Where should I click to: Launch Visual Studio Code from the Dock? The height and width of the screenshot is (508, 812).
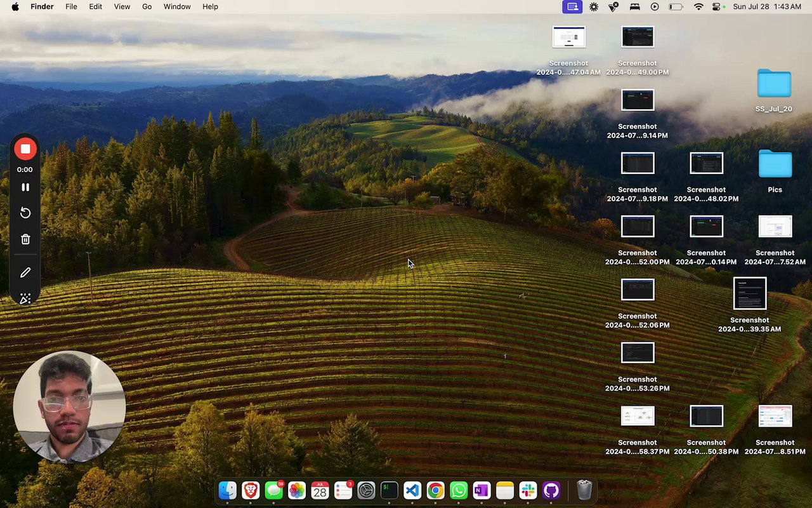[x=412, y=490]
